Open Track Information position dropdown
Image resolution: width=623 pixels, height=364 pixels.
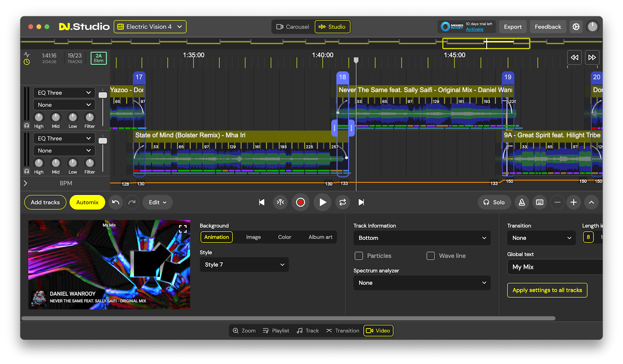(x=422, y=238)
